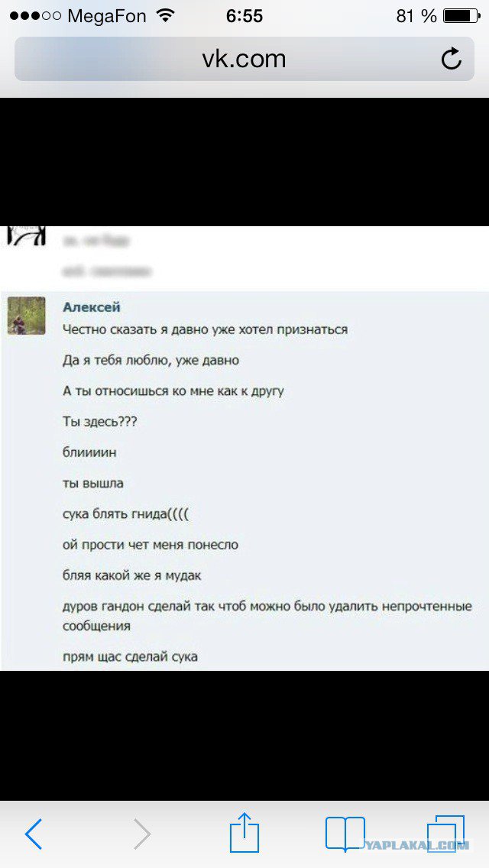
Task: Click the YAPLAKAL.COM watermark
Action: (x=418, y=845)
